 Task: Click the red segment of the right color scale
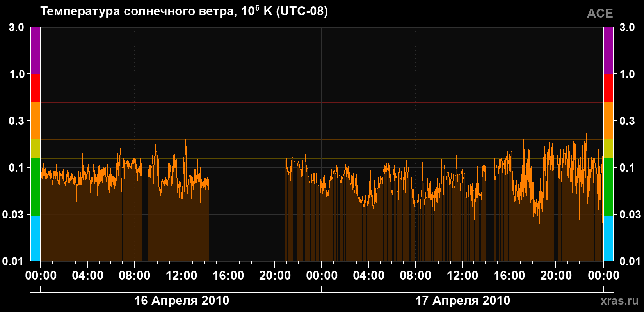pyautogui.click(x=608, y=88)
